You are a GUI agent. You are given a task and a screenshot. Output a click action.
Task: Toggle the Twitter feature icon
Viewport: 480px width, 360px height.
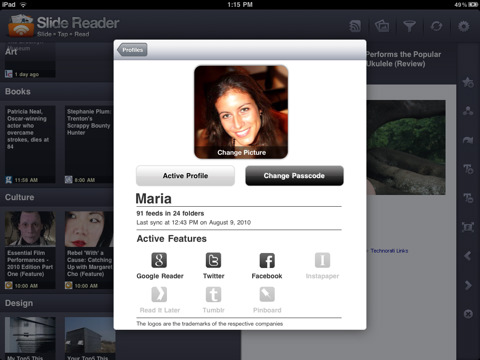pos(213,266)
